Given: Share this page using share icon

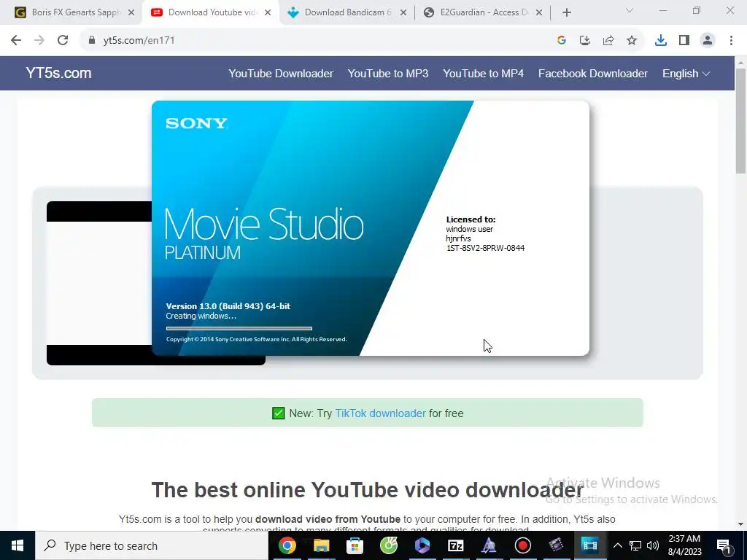Looking at the screenshot, I should pyautogui.click(x=608, y=41).
